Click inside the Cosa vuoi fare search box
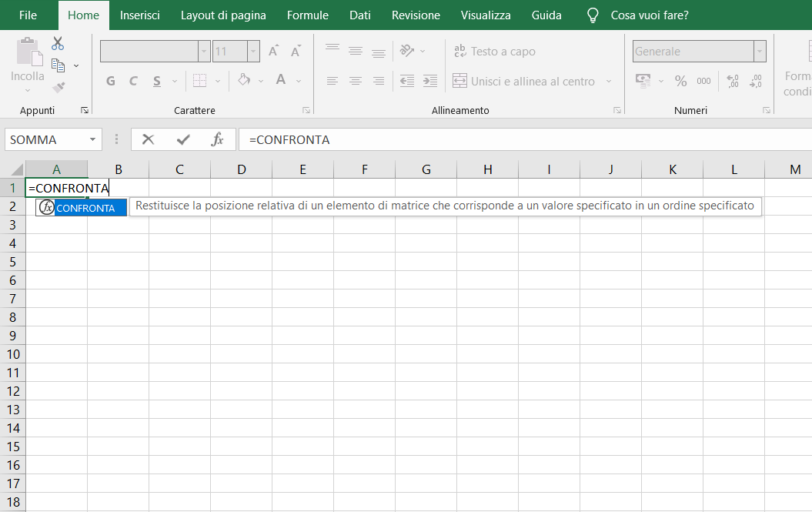This screenshot has height=512, width=812. click(x=649, y=15)
